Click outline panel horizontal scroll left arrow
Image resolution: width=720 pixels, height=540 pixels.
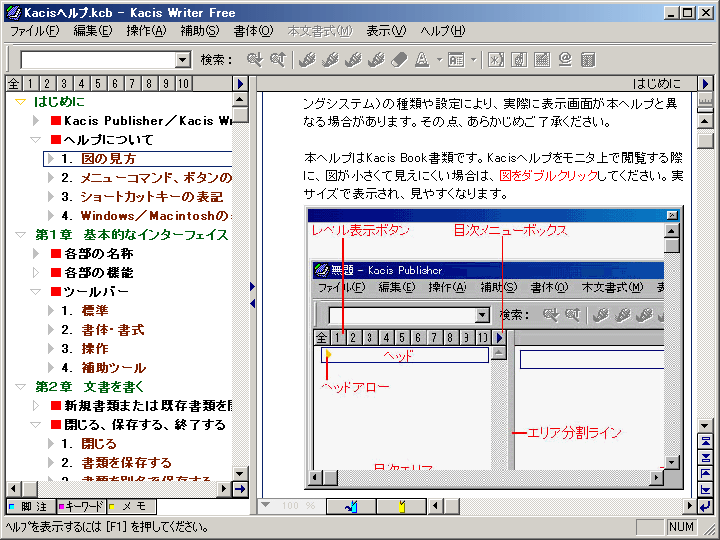(14, 489)
